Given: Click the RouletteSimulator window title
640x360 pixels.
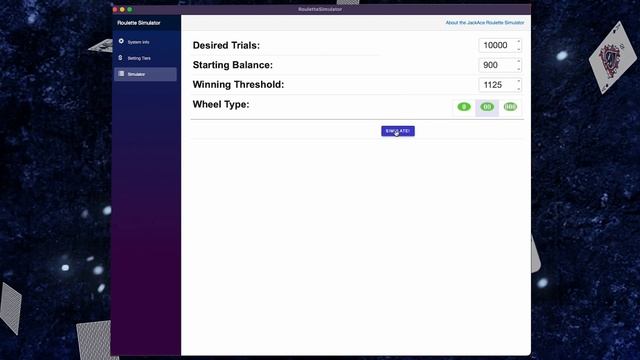Looking at the screenshot, I should point(320,9).
